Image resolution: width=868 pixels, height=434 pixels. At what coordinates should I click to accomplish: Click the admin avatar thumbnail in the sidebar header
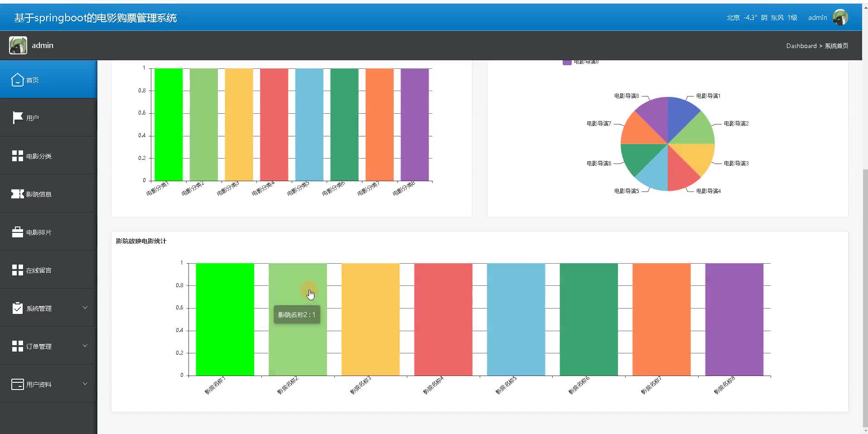[18, 45]
